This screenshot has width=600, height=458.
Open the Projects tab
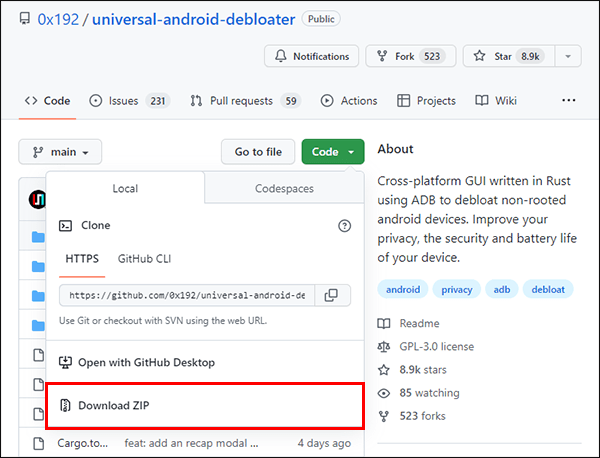point(426,101)
